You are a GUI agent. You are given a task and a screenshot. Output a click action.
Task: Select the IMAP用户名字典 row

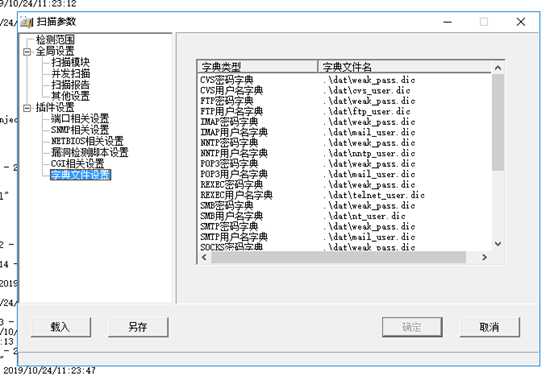tap(344, 132)
